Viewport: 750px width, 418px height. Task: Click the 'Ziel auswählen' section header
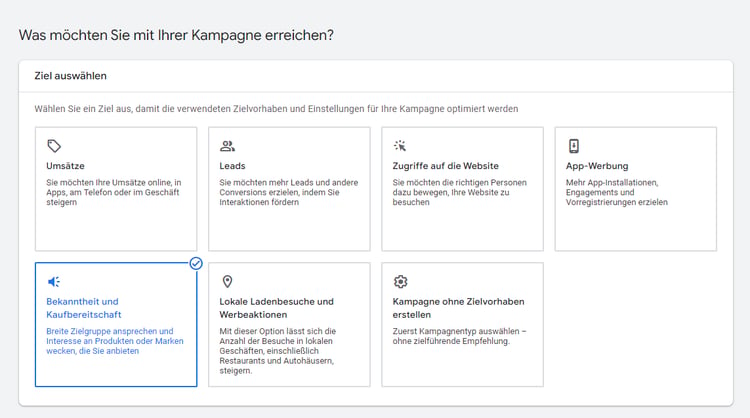tap(70, 76)
